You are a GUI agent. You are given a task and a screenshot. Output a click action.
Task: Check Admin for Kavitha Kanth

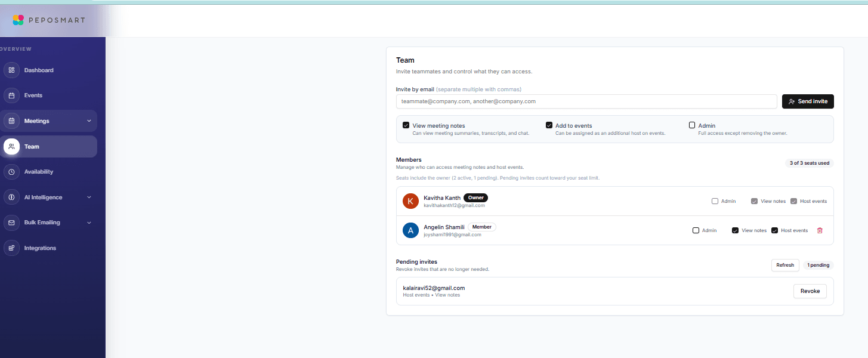pos(715,201)
